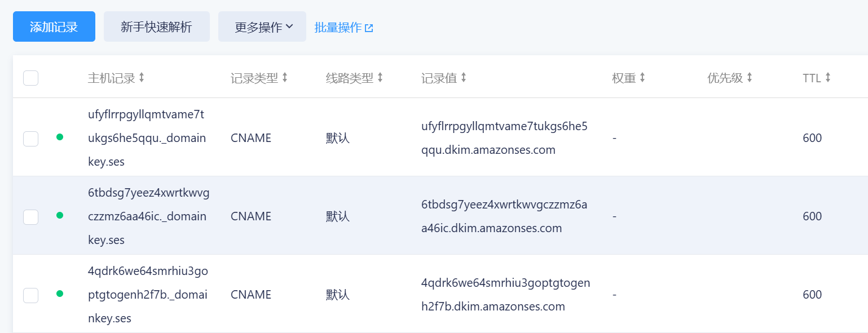Open 新手快速解析 quick setup
Image resolution: width=868 pixels, height=333 pixels.
pyautogui.click(x=157, y=26)
